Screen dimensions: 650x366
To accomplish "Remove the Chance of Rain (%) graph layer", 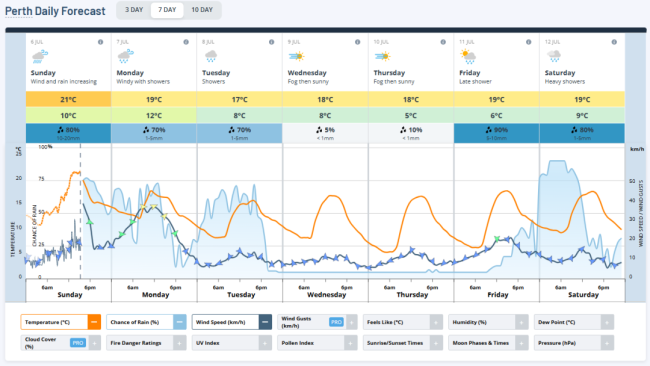I will 179,322.
